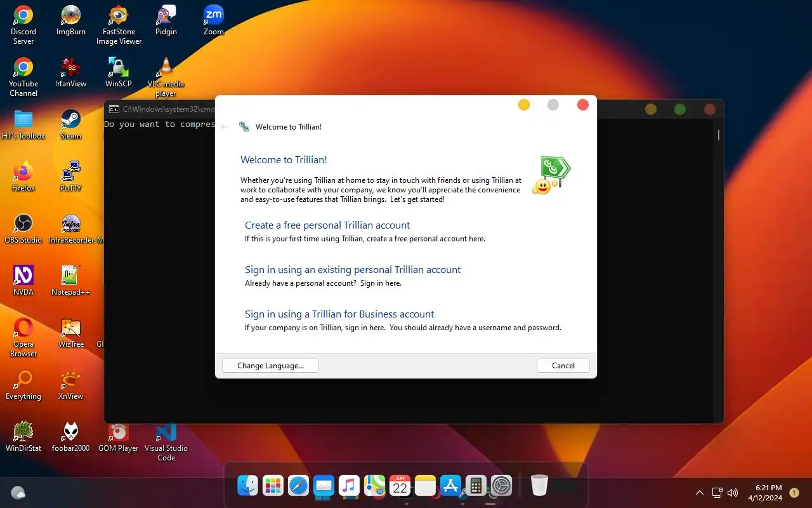Launch Steam from the desktop
Viewport: 812px width, 508px height.
click(70, 125)
